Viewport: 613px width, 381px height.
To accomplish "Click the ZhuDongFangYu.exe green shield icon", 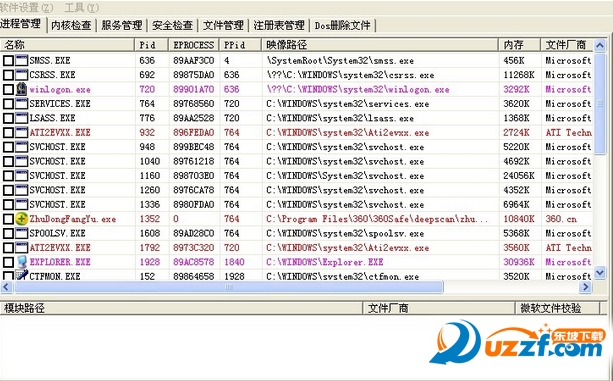I will [22, 219].
